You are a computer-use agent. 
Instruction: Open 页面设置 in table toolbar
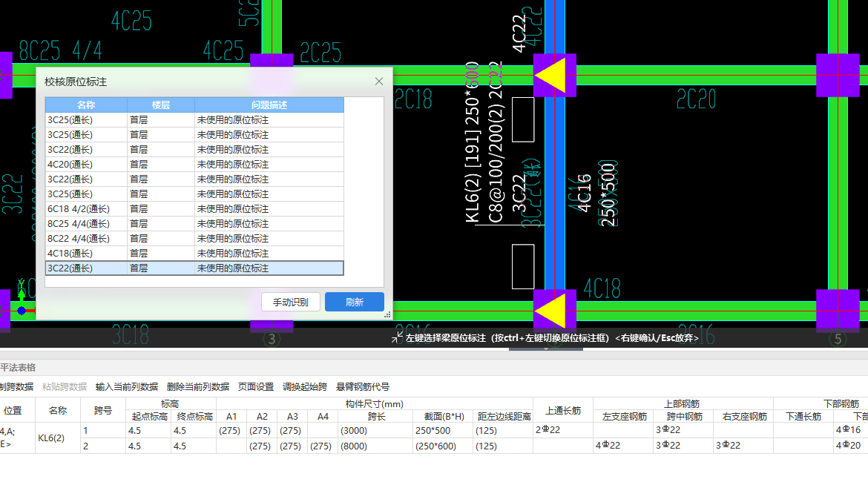pyautogui.click(x=256, y=387)
